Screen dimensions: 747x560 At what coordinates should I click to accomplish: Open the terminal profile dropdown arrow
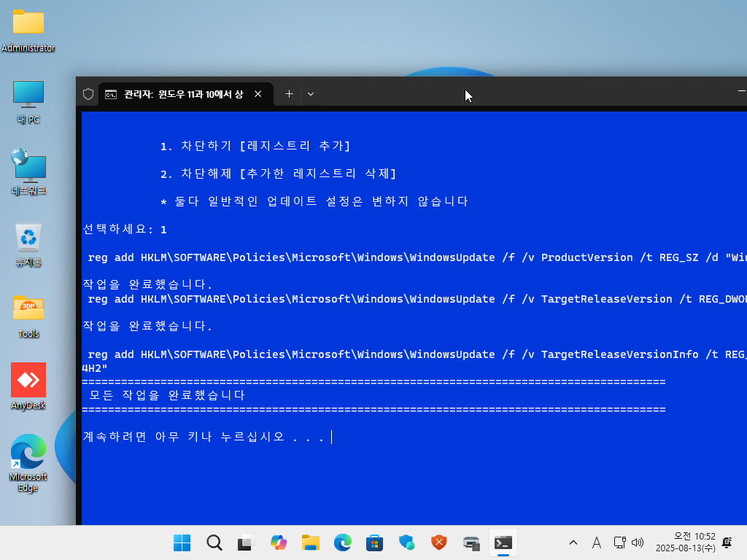point(311,94)
